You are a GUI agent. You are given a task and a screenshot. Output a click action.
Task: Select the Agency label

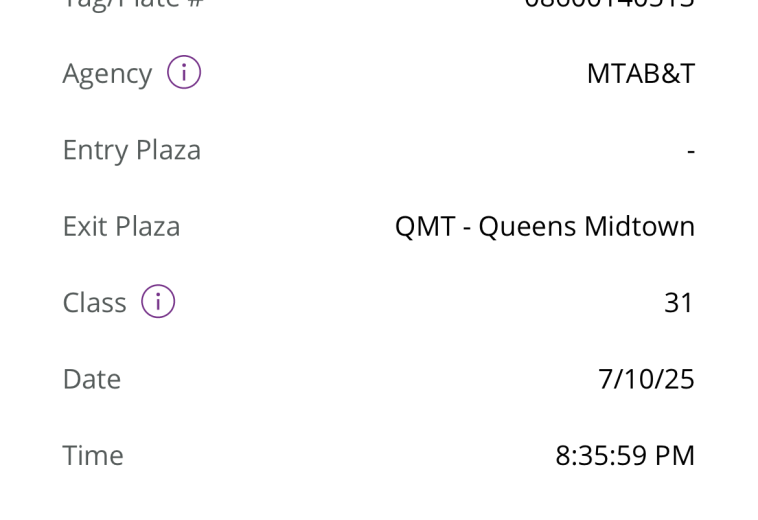coord(107,74)
